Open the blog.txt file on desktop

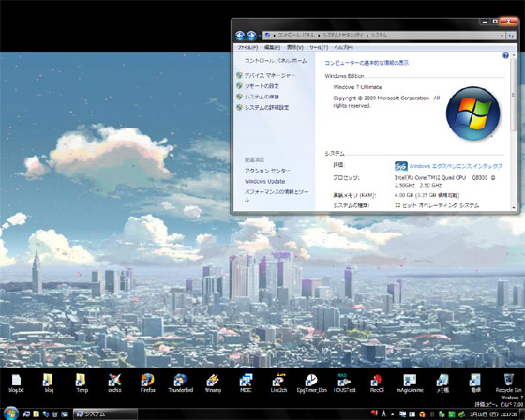(16, 383)
